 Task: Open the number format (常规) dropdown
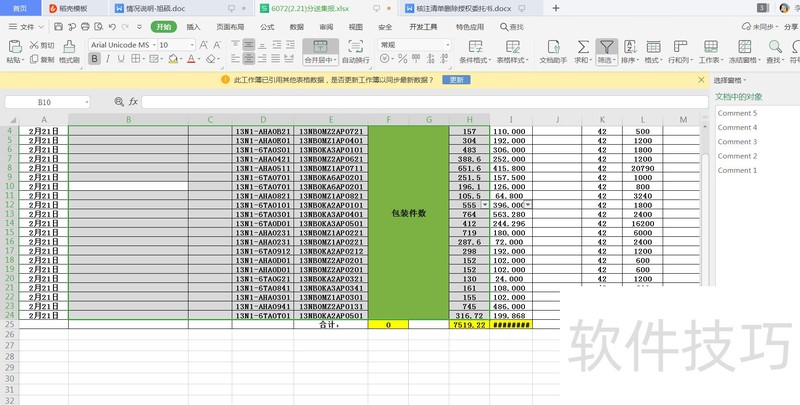[448, 45]
